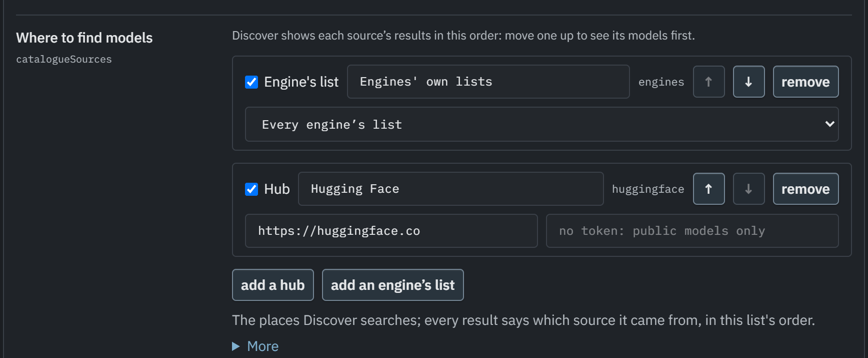
Task: Click the no token: public models only field
Action: point(692,231)
